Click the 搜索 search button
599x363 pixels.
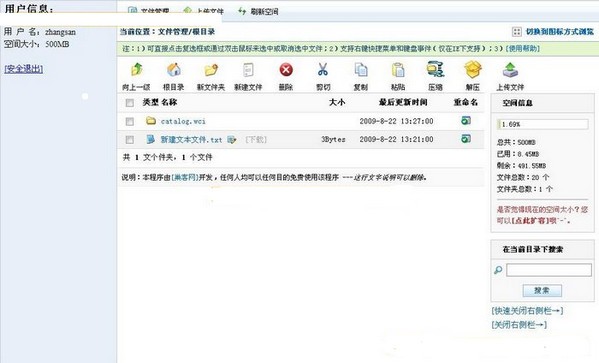tap(542, 290)
